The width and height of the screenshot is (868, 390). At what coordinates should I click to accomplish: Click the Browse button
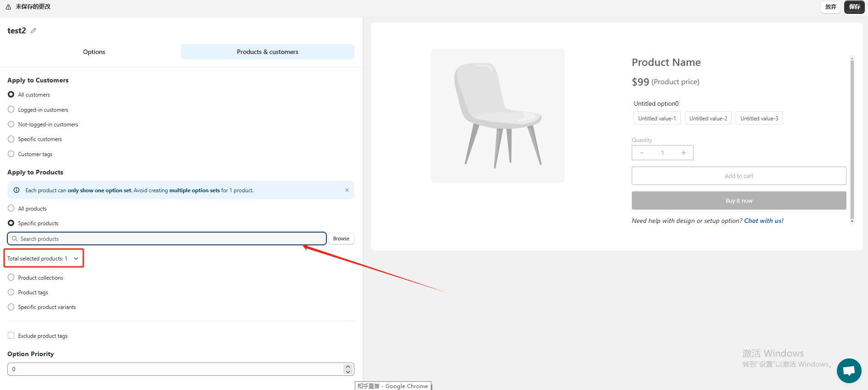(341, 238)
